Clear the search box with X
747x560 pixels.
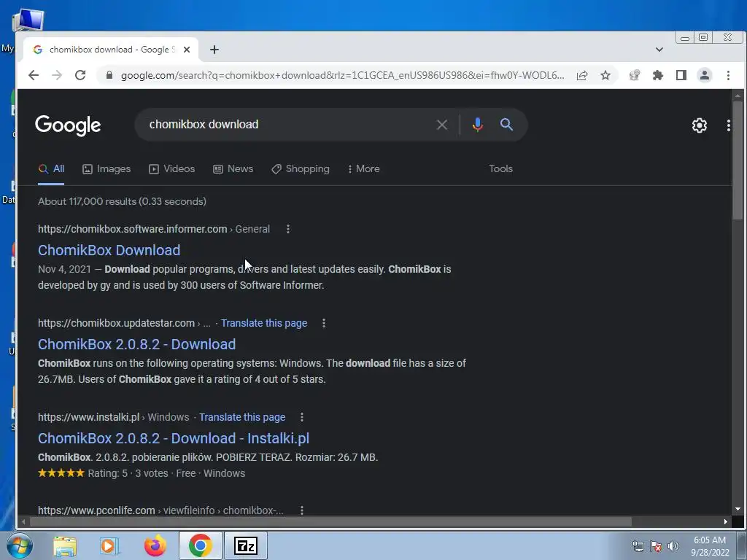[441, 125]
